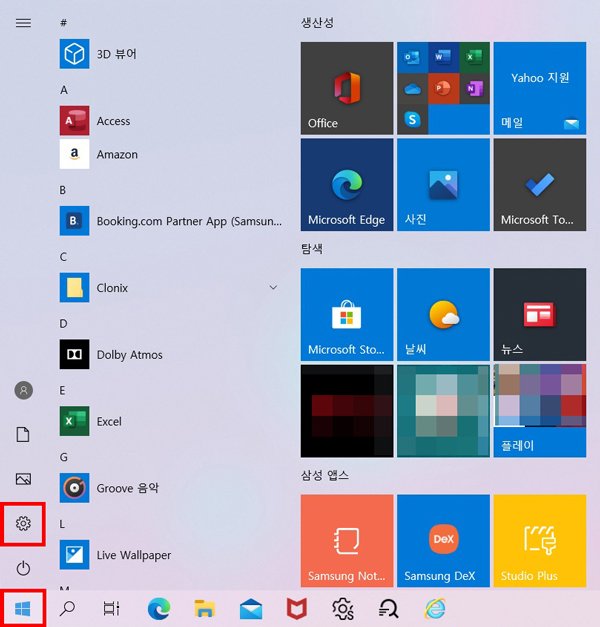Open Settings gear in Start sidebar
Screen dimensions: 600x627
coord(23,523)
